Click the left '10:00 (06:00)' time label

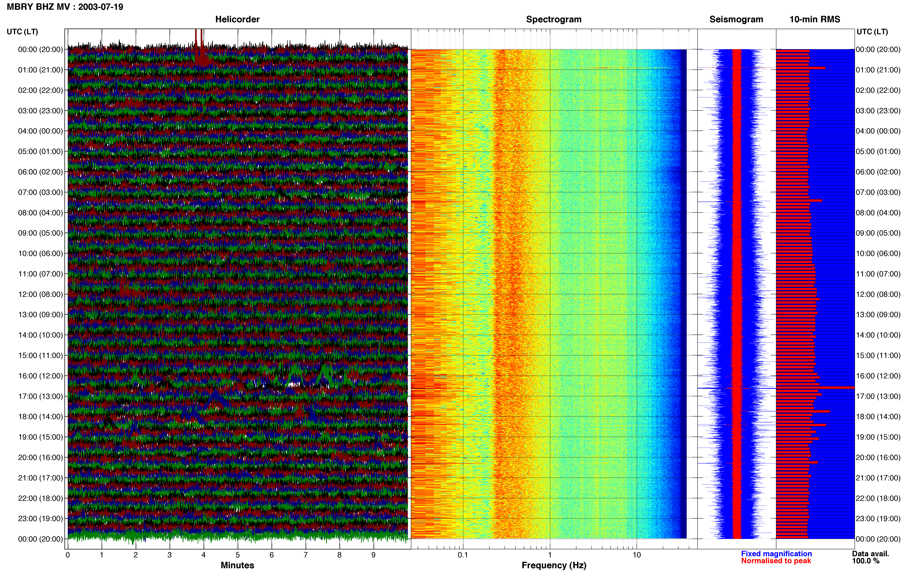(x=41, y=253)
